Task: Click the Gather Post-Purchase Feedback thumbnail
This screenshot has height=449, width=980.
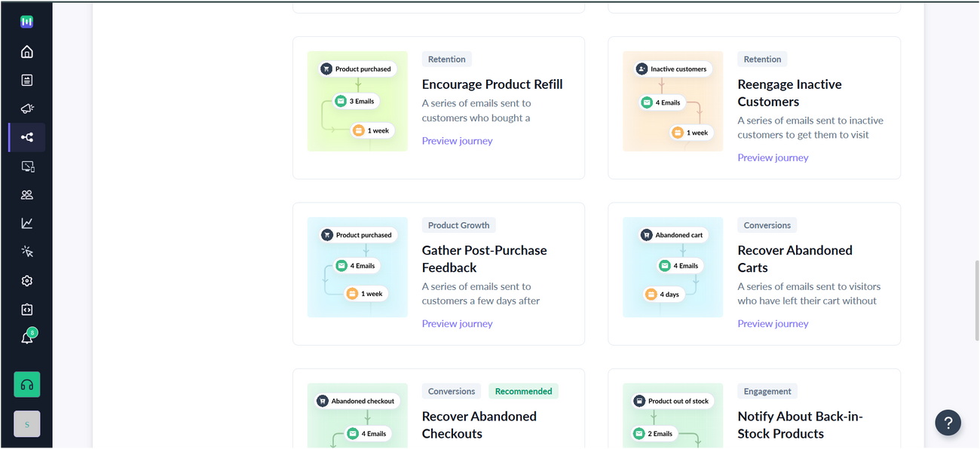Action: tap(357, 267)
